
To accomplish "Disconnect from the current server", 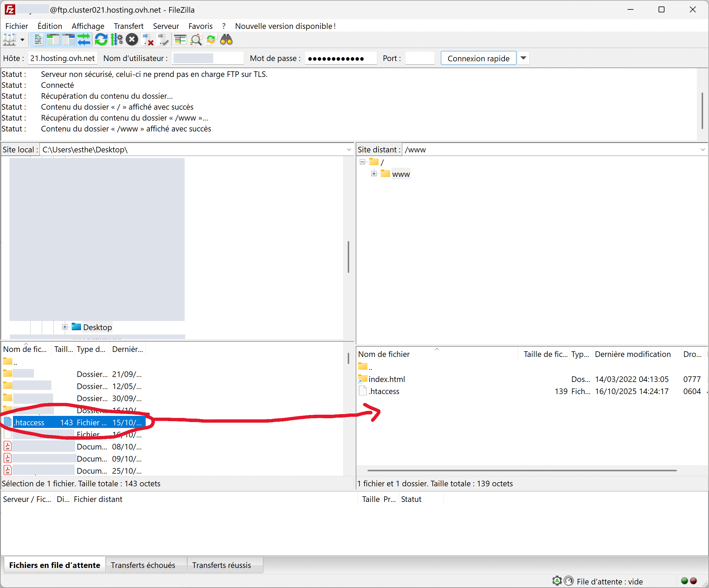I will 148,40.
